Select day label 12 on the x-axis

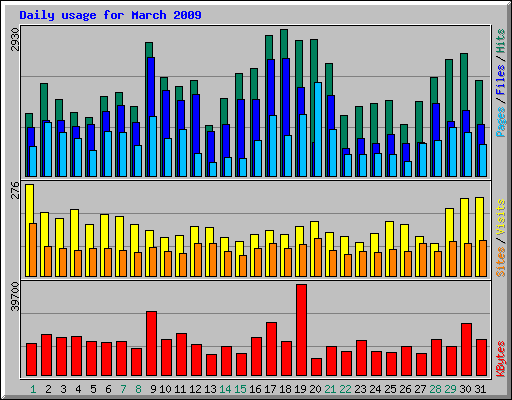(x=195, y=389)
